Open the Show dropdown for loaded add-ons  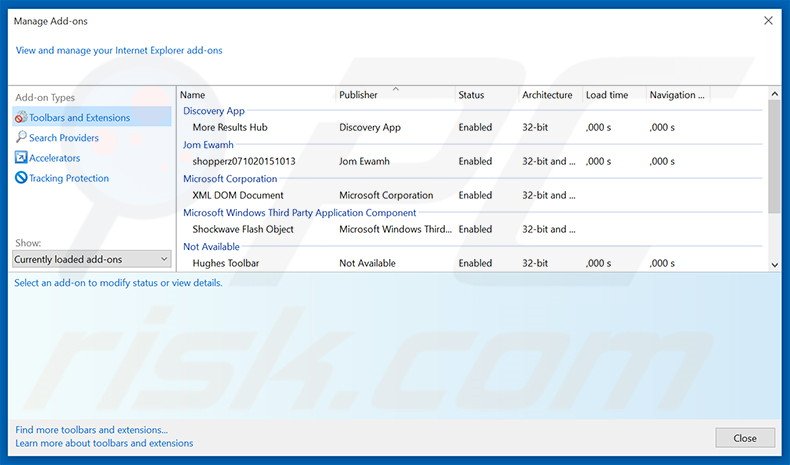click(x=92, y=259)
